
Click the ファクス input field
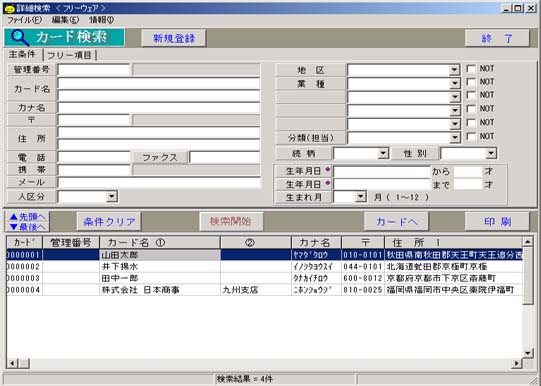[x=225, y=157]
